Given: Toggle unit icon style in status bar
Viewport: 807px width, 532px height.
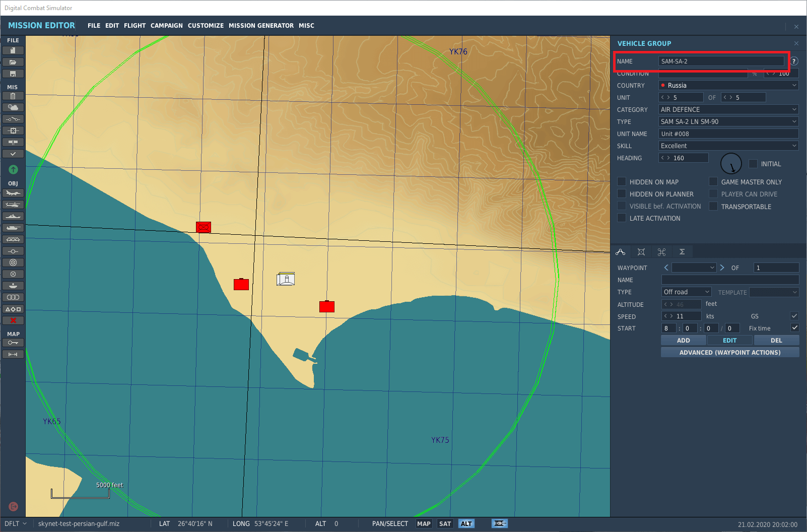Looking at the screenshot, I should pos(500,523).
